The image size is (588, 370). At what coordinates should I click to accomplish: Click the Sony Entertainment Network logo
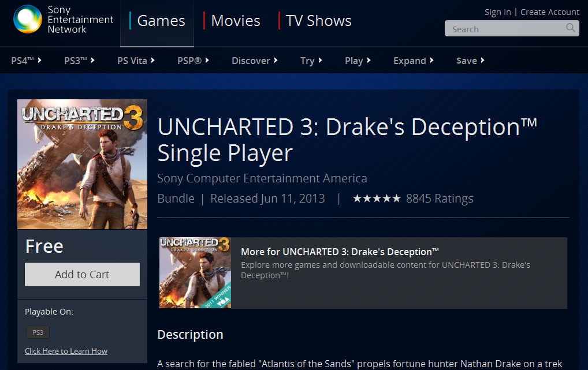click(x=63, y=20)
